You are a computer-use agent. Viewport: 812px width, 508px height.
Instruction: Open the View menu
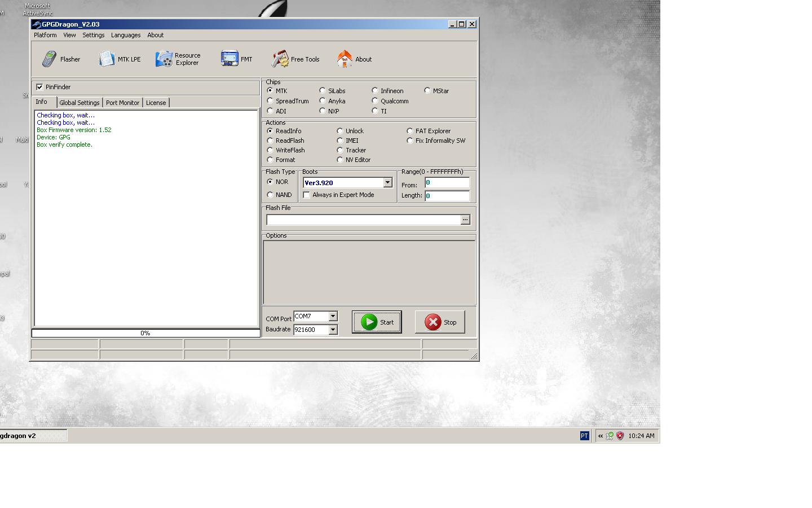[69, 35]
